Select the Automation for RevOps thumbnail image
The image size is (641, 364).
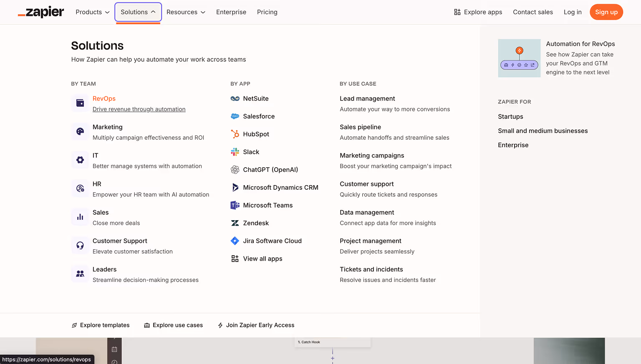tap(519, 58)
